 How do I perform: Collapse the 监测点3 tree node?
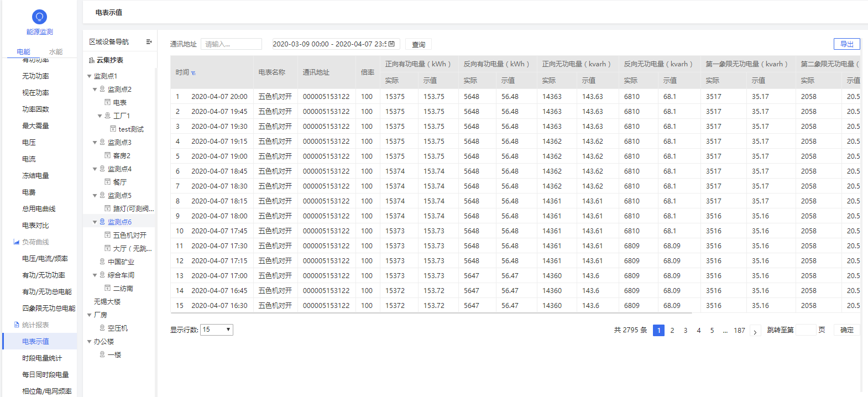click(95, 142)
